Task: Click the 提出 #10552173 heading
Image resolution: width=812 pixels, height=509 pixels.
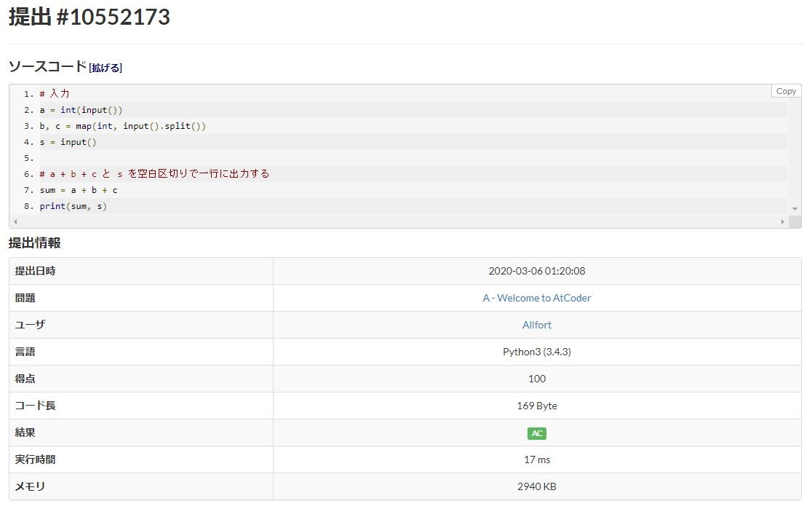Action: 89,17
